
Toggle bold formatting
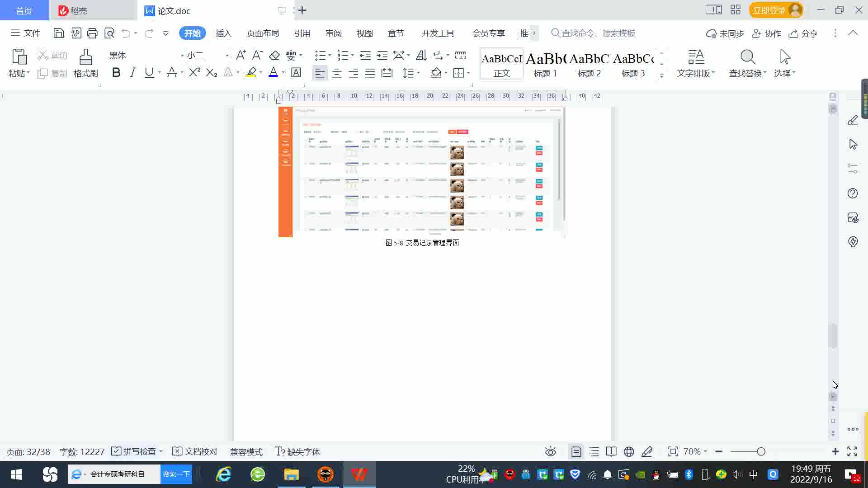(x=116, y=73)
